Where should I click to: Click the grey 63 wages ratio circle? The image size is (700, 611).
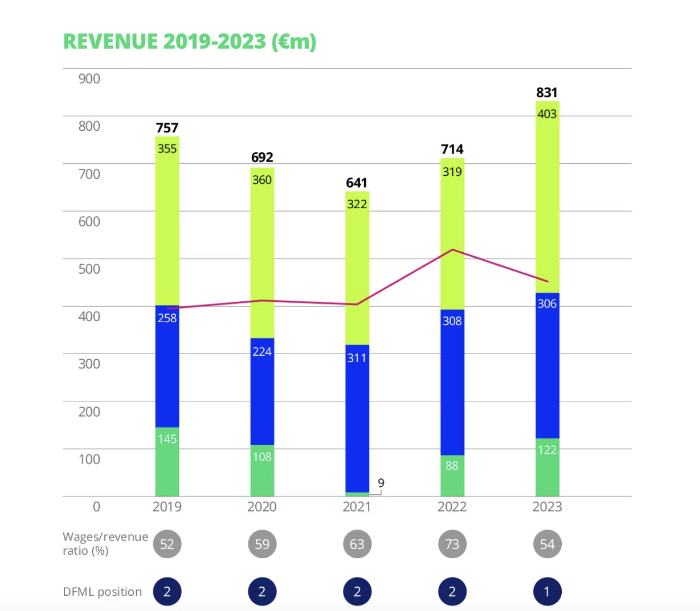357,544
